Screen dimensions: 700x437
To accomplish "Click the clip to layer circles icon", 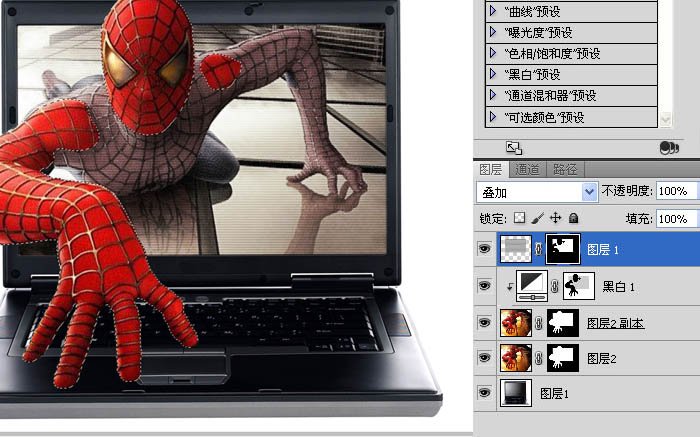I will click(669, 148).
